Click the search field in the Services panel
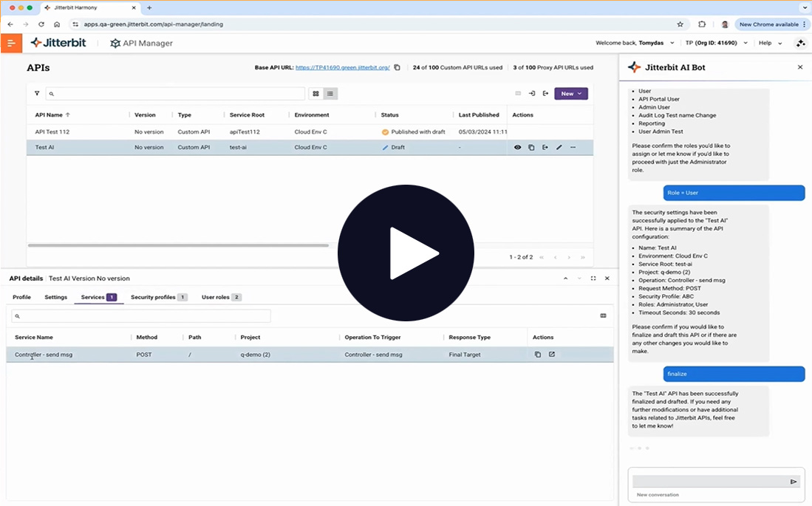The image size is (812, 506). (x=139, y=315)
